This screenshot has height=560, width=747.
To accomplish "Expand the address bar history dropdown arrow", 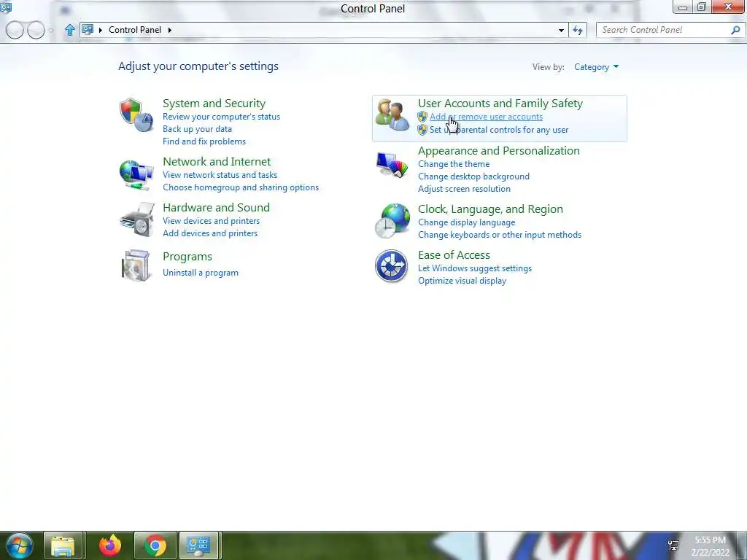I will pos(561,30).
